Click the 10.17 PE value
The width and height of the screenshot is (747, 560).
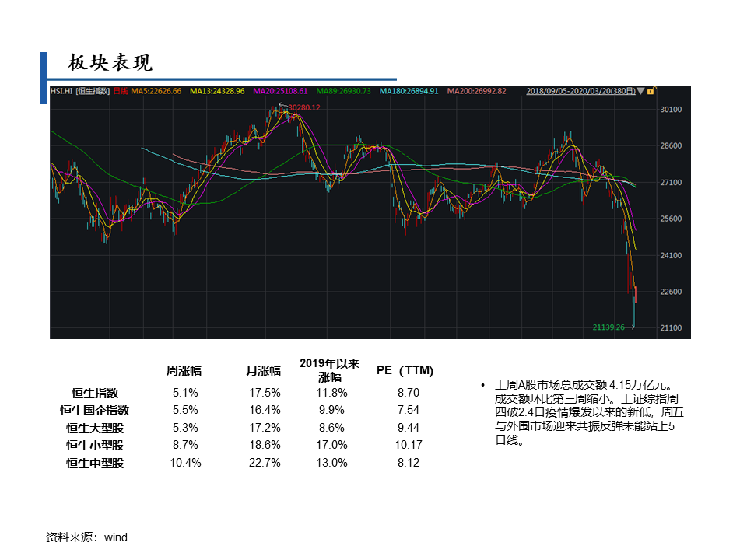click(x=409, y=445)
